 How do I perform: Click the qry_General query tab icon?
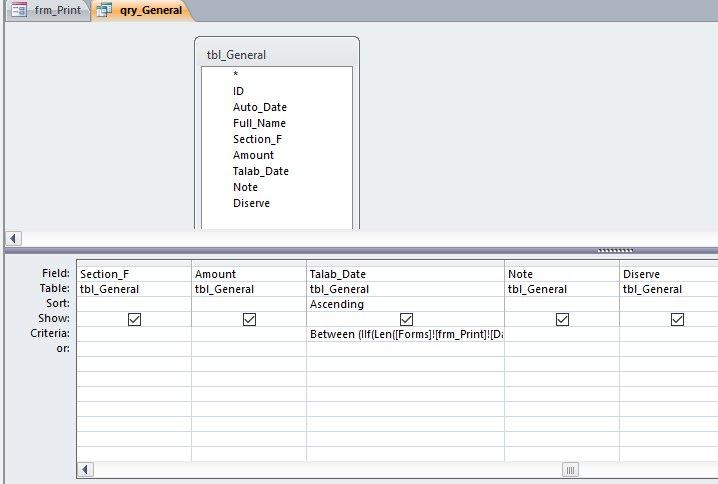[x=104, y=10]
